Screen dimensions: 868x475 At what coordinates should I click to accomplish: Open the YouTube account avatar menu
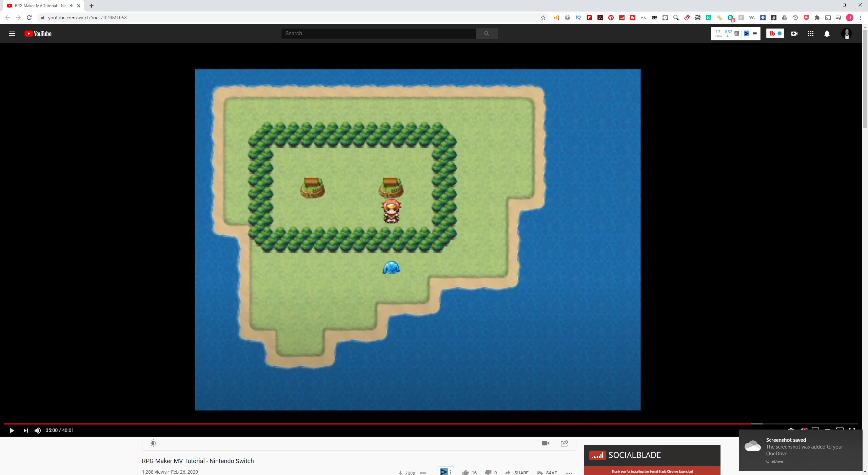847,34
